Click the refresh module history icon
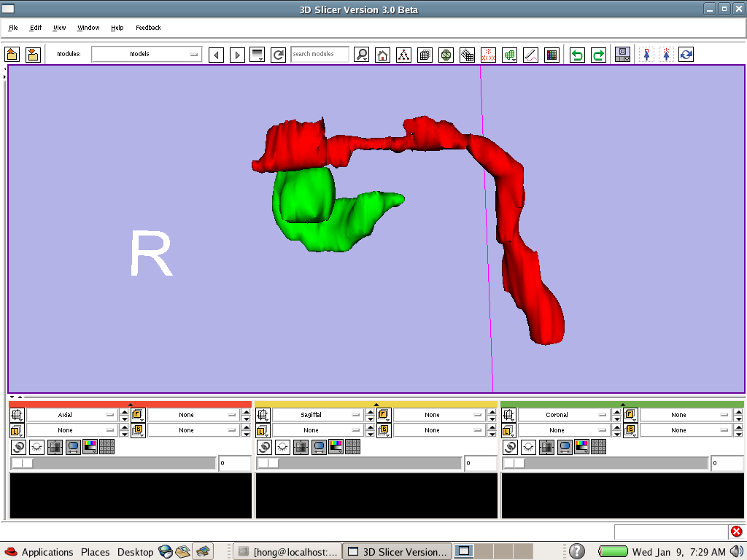The width and height of the screenshot is (747, 560). tap(278, 55)
